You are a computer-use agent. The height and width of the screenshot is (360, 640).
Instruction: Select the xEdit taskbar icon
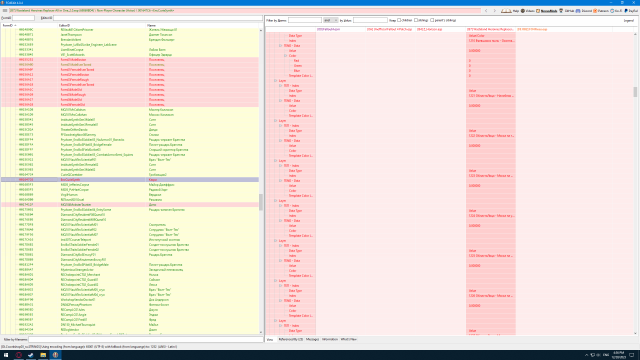tap(55, 355)
